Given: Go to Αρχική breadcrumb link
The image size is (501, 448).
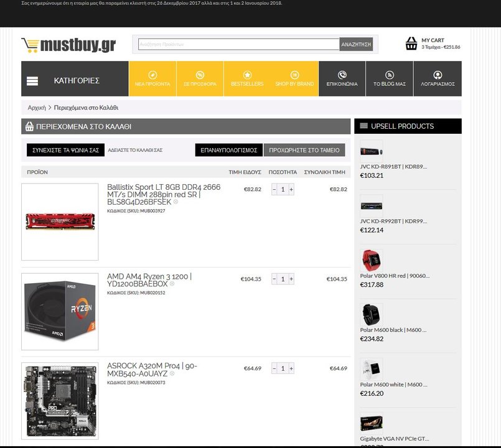Looking at the screenshot, I should tap(37, 108).
